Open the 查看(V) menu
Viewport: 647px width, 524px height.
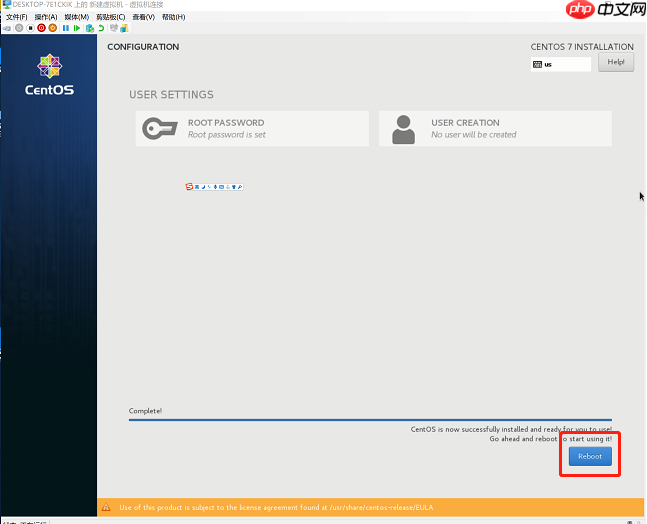pyautogui.click(x=144, y=17)
